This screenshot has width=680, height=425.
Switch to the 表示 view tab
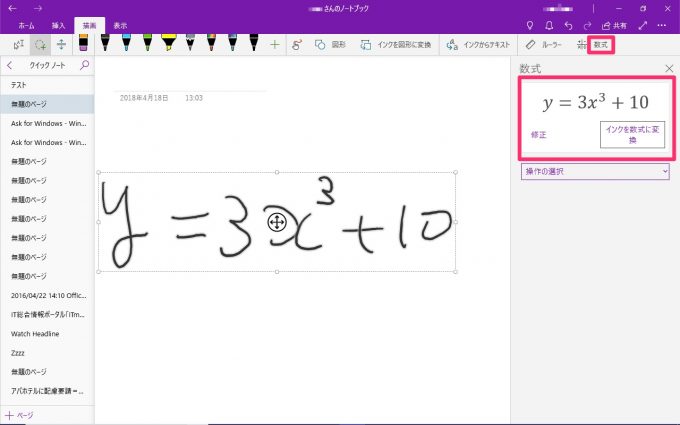121,26
